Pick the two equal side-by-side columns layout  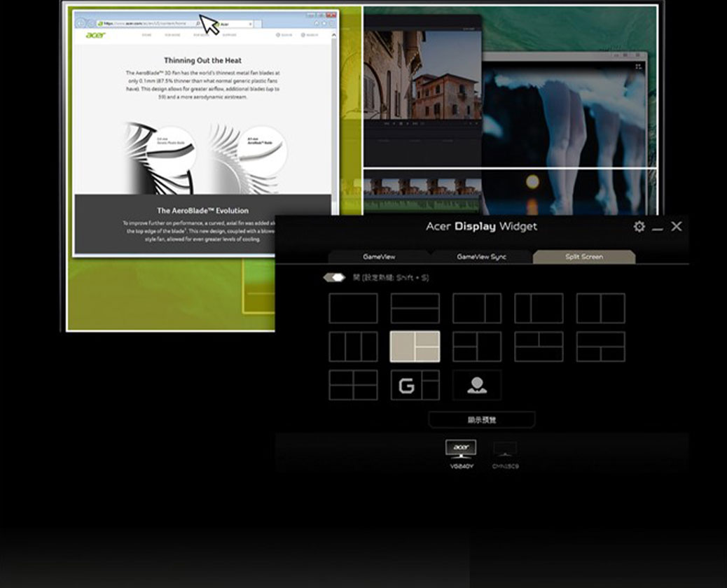600,308
